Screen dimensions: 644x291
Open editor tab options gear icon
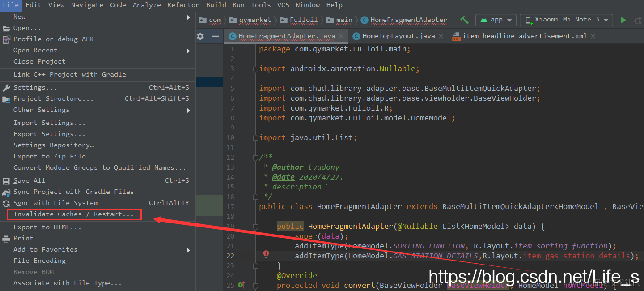click(x=200, y=36)
